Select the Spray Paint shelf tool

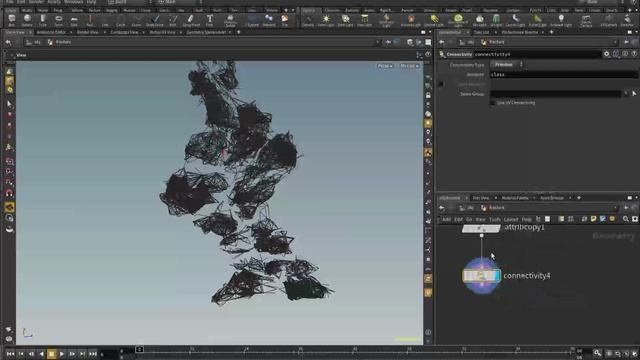191,20
